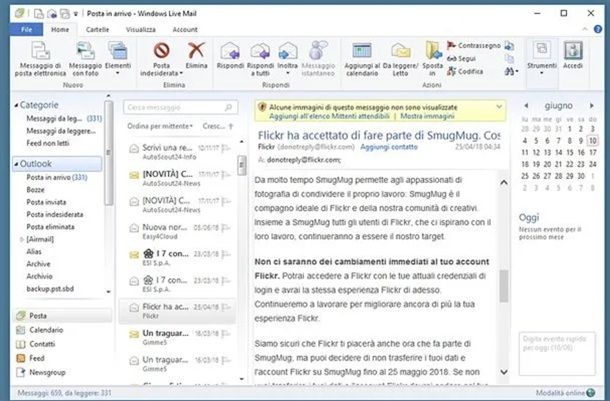610x401 pixels.
Task: Click Aggiungi al calendario
Action: tap(362, 59)
